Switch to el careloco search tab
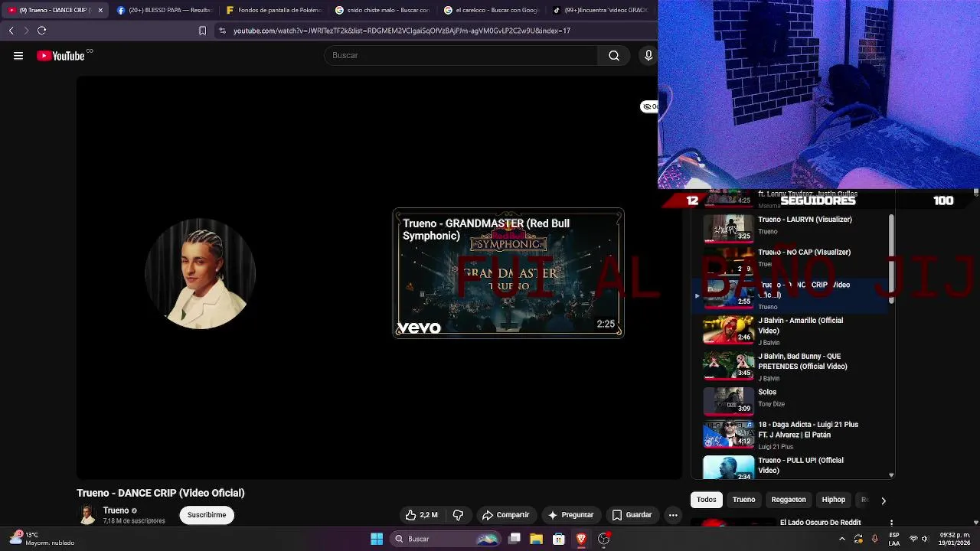This screenshot has width=980, height=551. point(493,10)
